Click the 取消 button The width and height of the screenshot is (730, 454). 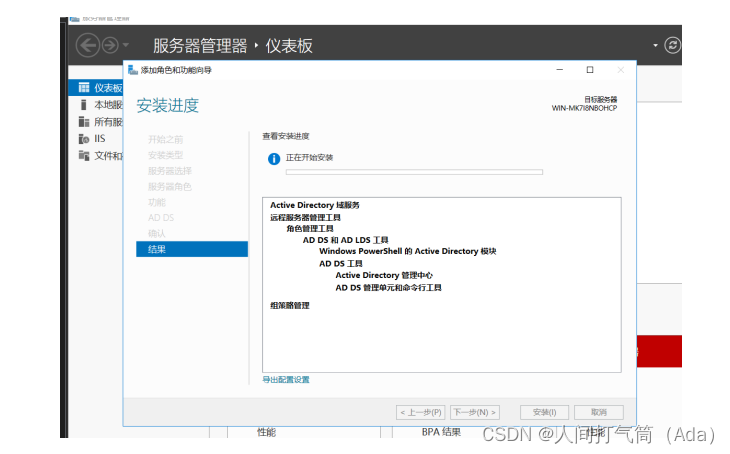point(599,412)
